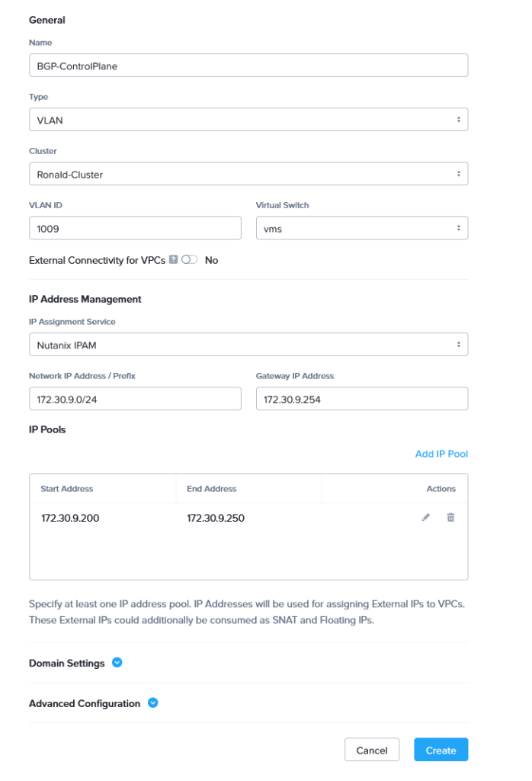This screenshot has height=781, width=532.
Task: Select start address 172.30.9.200 cell
Action: click(70, 519)
